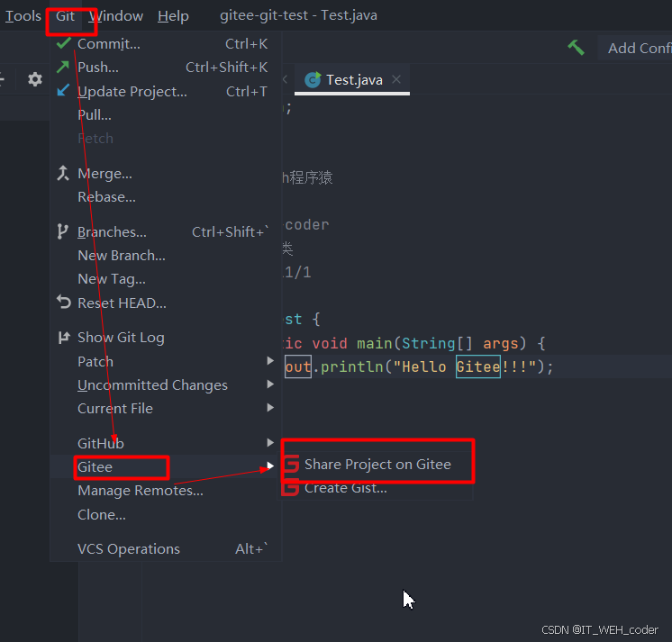The height and width of the screenshot is (642, 672).
Task: Select GitHub menu entry
Action: 166,443
